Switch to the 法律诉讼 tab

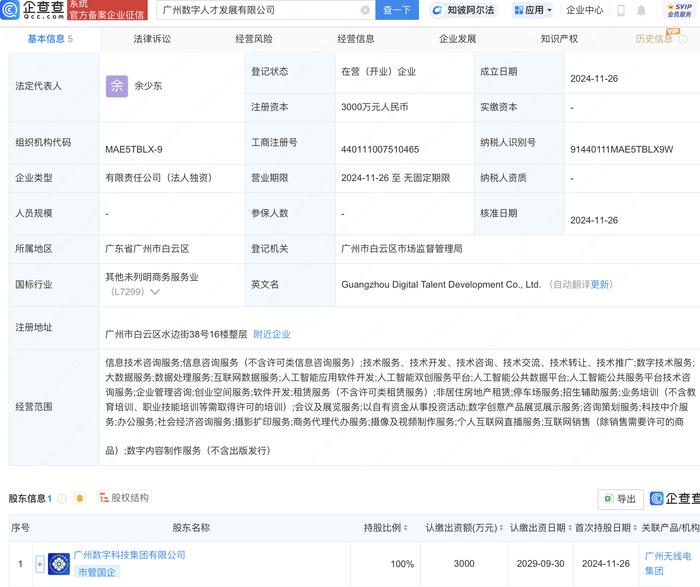152,39
